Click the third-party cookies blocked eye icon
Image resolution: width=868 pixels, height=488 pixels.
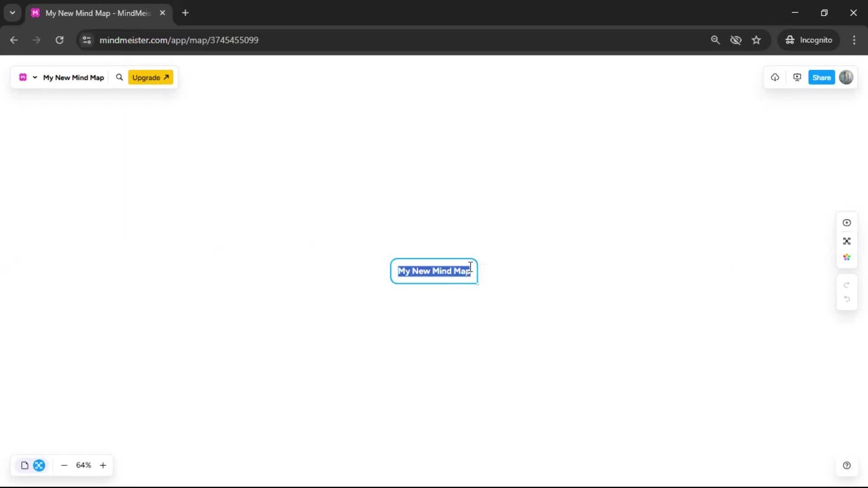point(736,40)
